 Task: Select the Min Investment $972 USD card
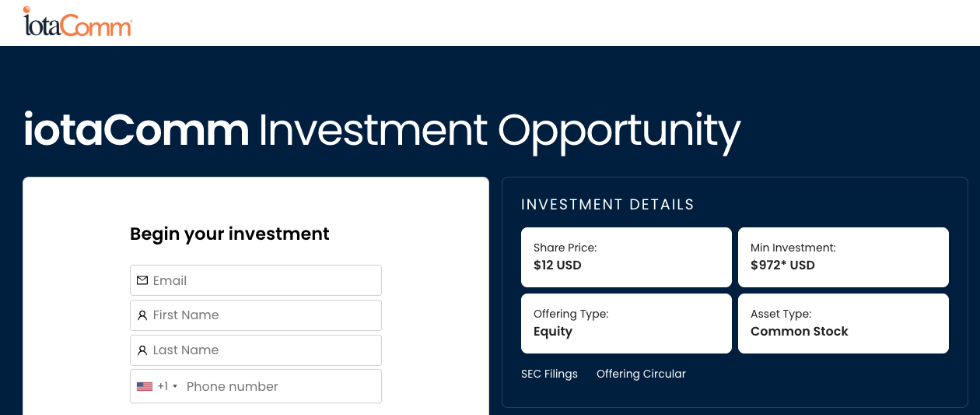pyautogui.click(x=843, y=257)
